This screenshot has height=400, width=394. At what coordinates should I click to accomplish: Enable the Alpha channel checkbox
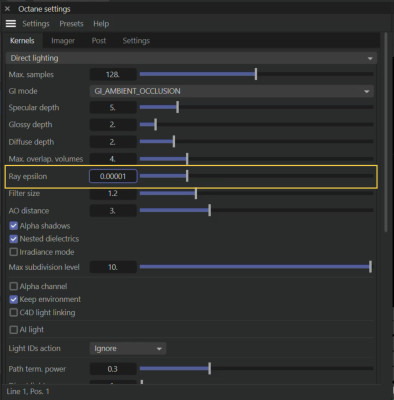[14, 286]
